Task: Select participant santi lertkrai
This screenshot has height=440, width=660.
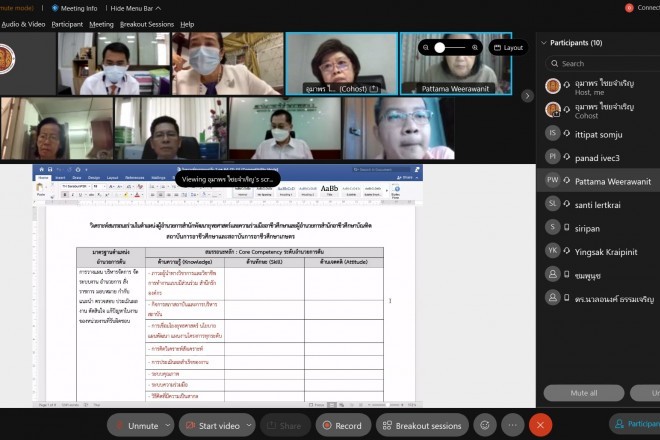Action: (x=599, y=205)
